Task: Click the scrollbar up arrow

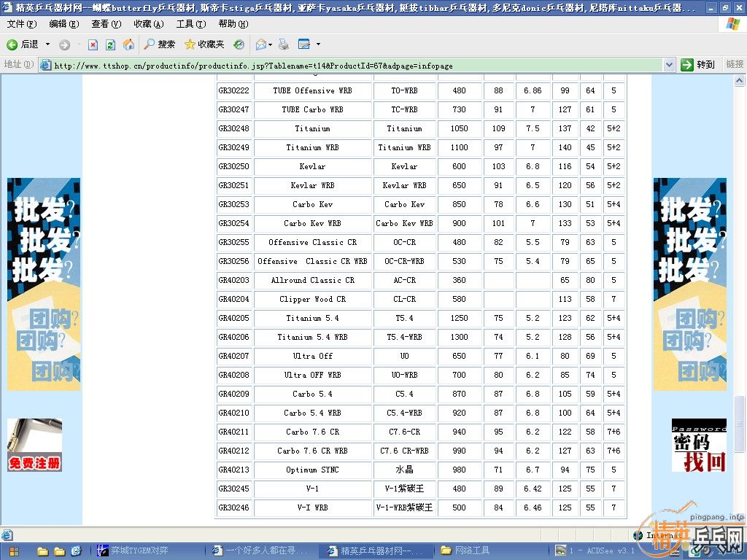Action: point(740,81)
